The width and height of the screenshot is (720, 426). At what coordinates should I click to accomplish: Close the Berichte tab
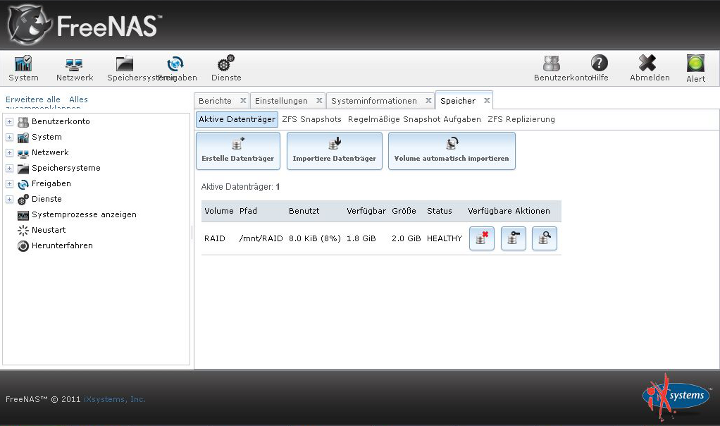point(243,100)
